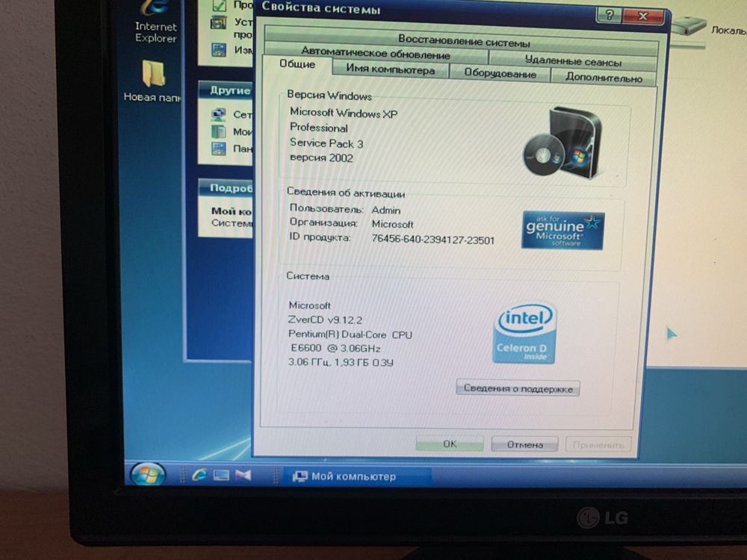Launch Internet Explorer from the quick launch bar

[199, 474]
